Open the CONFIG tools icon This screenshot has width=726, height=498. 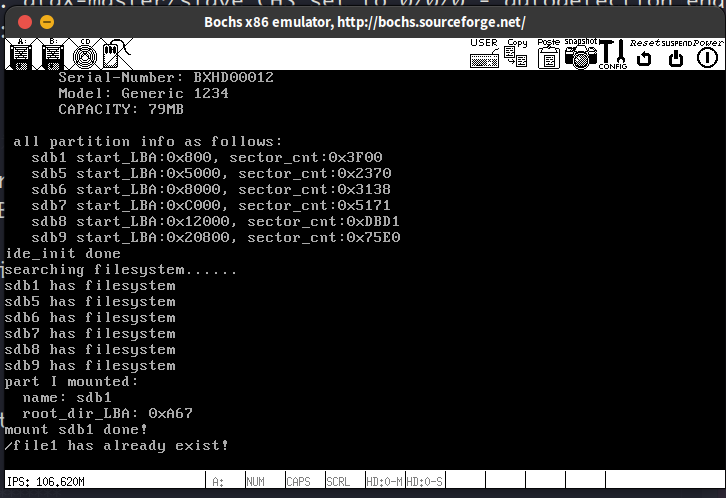coord(613,54)
